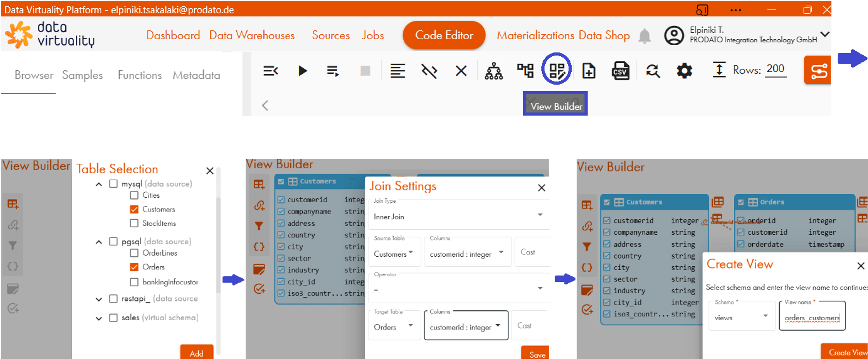Viewport: 868px width, 359px height.
Task: Check the Cities table checkbox
Action: pos(134,195)
